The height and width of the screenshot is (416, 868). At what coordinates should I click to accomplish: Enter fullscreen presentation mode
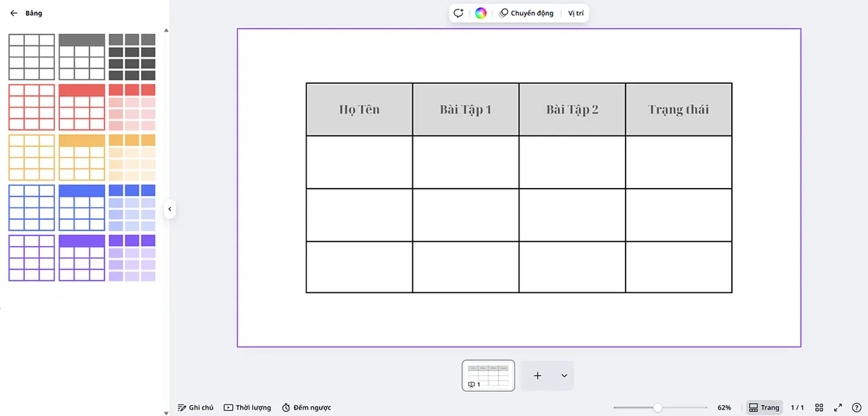point(838,407)
